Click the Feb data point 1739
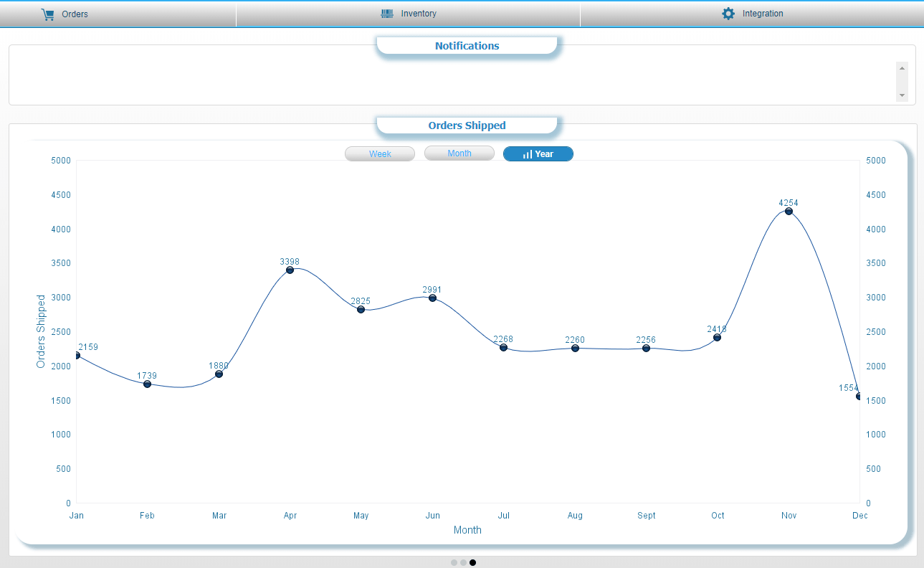This screenshot has width=924, height=568. pos(147,384)
